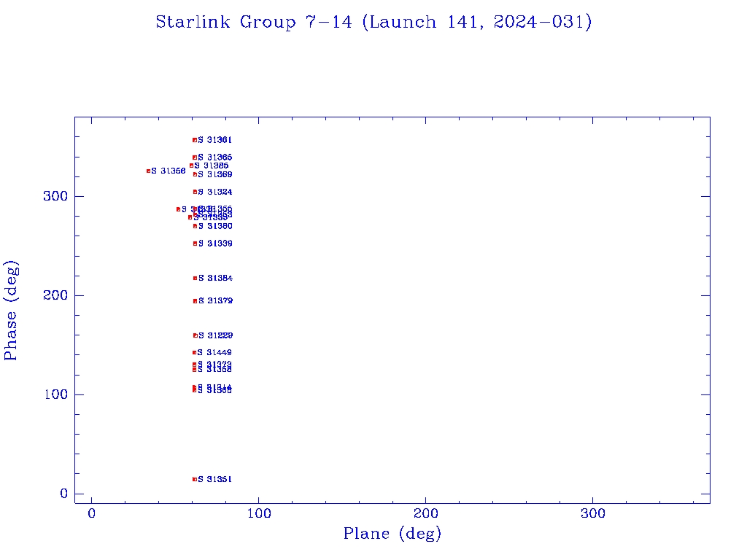Click the "0" tick on Plane axis
The width and height of the screenshot is (747, 560).
pyautogui.click(x=91, y=513)
